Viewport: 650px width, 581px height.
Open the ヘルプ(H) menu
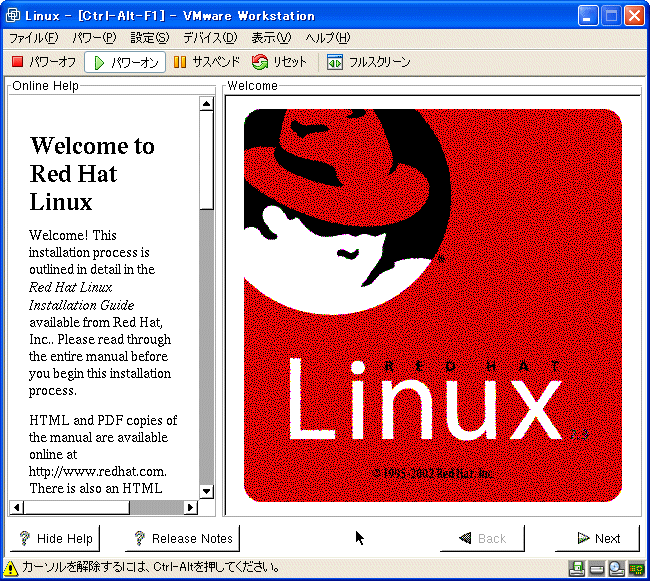click(x=328, y=38)
